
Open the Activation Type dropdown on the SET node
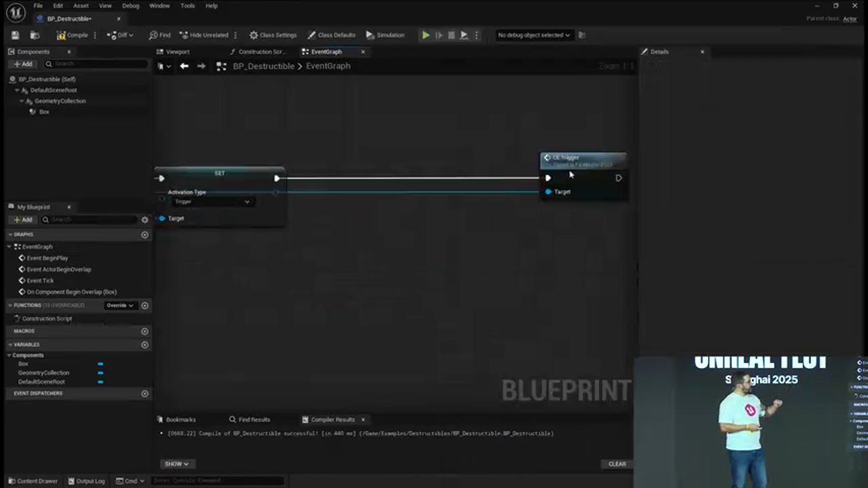coord(212,201)
